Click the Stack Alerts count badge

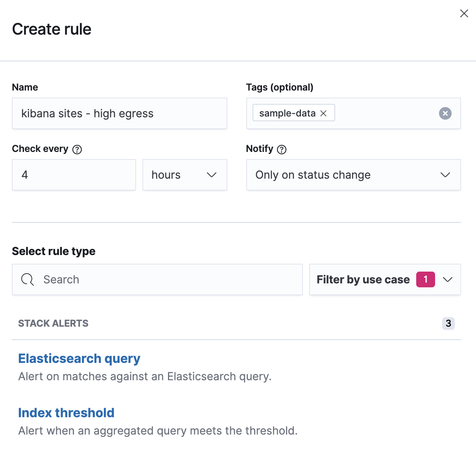(x=448, y=323)
